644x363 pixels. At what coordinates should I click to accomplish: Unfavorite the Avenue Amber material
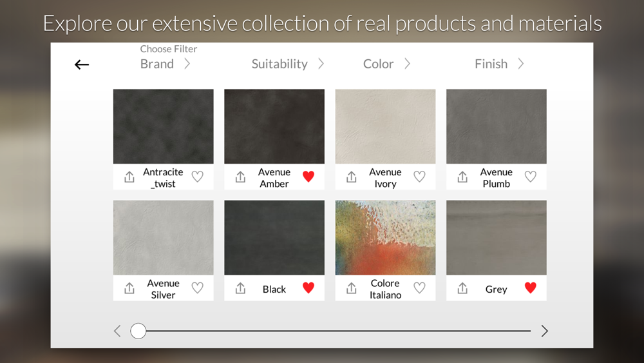pos(308,177)
